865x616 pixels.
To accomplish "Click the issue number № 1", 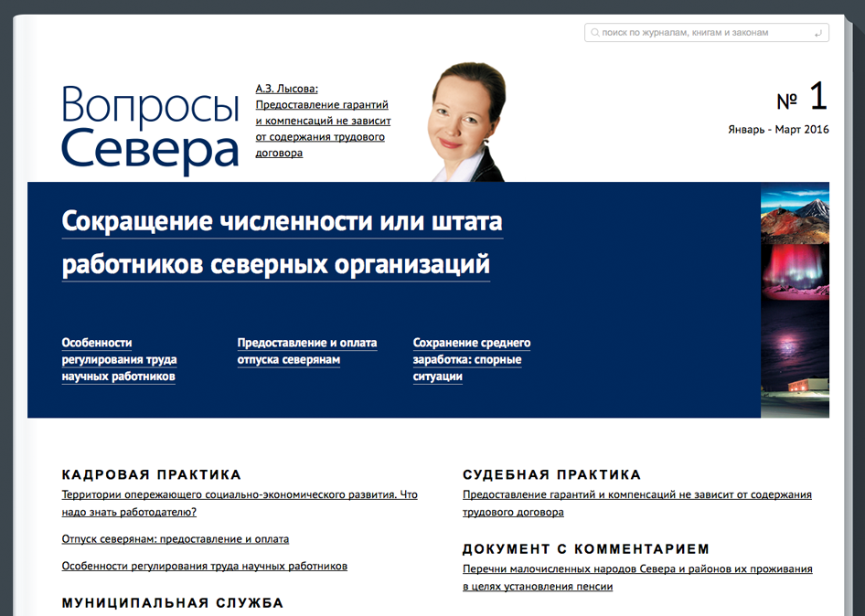I will 802,98.
